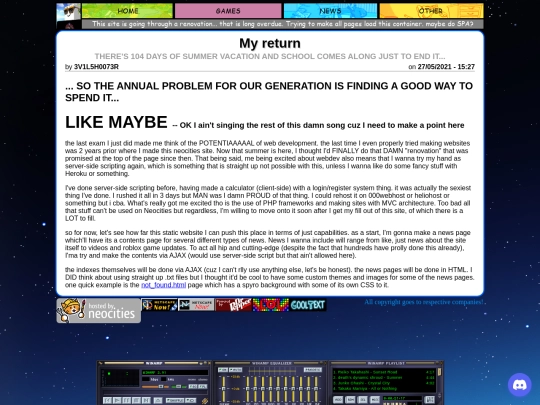Click the hosted by neocities badge
Viewport: 540px width, 405px height.
[x=98, y=311]
